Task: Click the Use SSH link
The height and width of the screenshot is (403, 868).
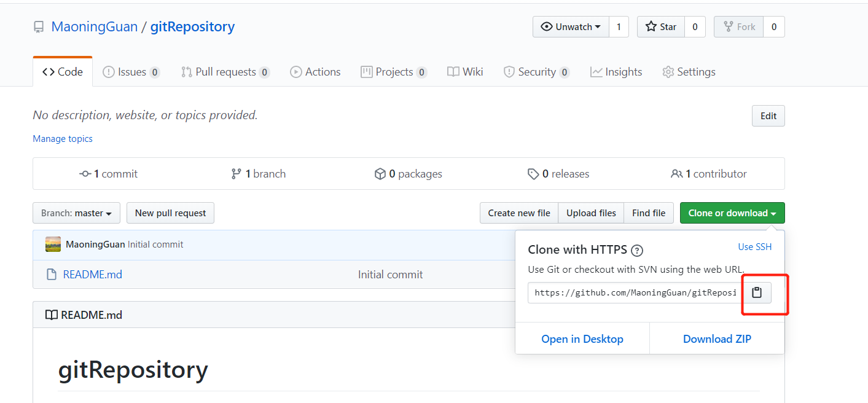Action: click(755, 247)
